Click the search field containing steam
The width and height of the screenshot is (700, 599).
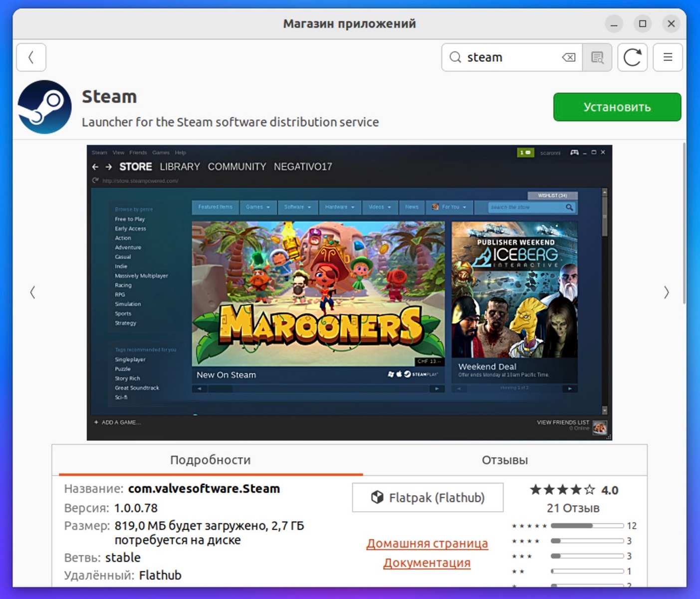point(512,57)
